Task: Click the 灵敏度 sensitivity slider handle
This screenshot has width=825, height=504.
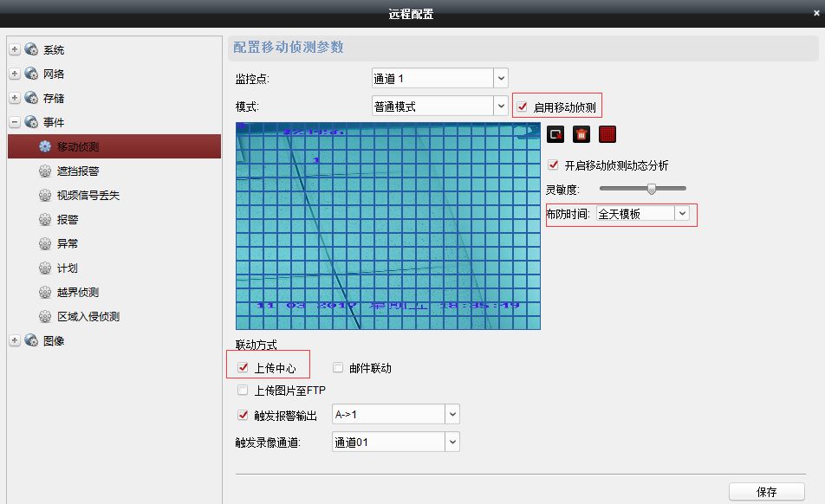Action: [651, 189]
